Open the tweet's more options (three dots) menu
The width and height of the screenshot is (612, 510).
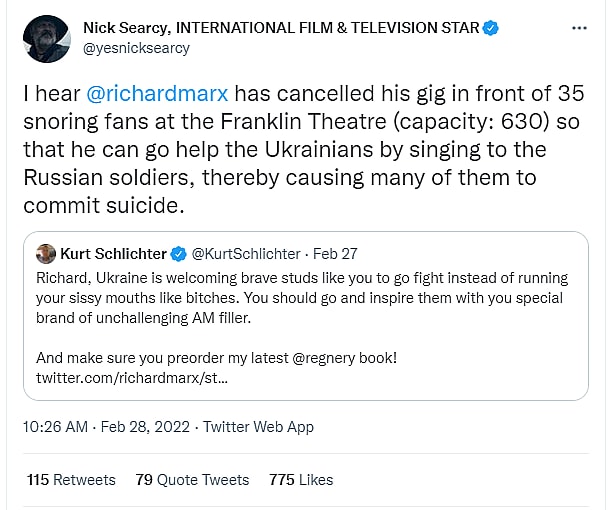579,28
